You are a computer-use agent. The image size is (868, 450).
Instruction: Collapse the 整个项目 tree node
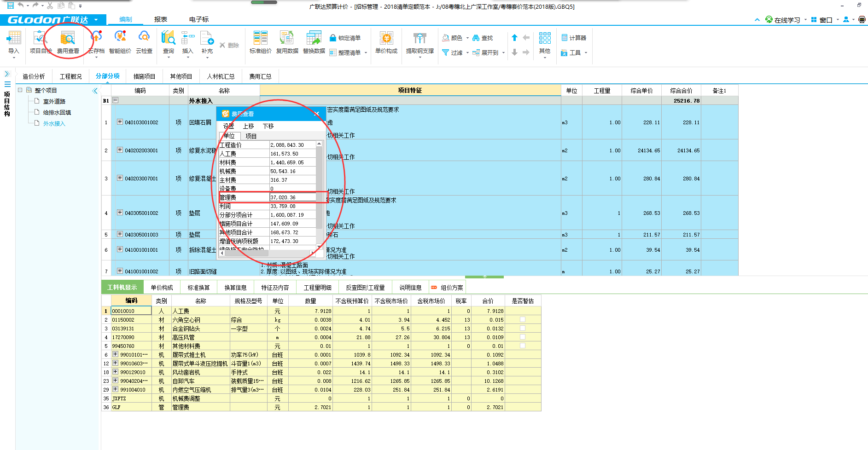[x=20, y=90]
